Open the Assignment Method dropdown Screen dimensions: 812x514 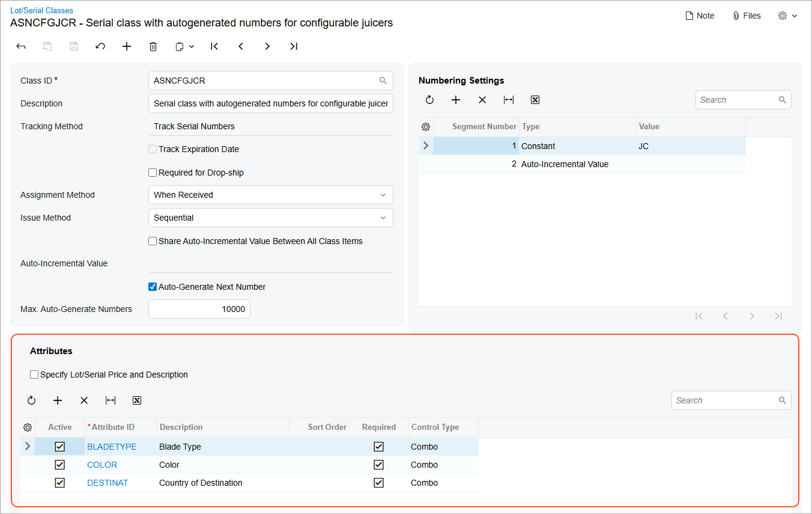270,195
